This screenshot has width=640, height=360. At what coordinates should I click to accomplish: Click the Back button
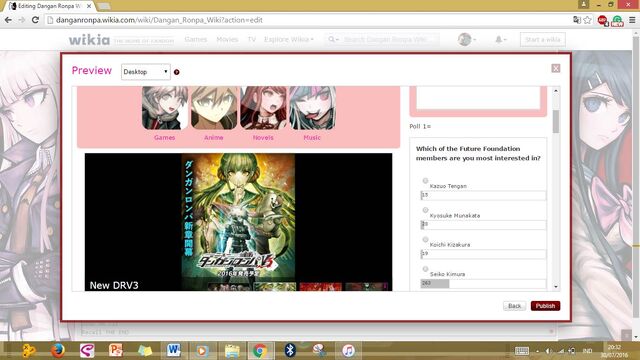click(x=514, y=306)
